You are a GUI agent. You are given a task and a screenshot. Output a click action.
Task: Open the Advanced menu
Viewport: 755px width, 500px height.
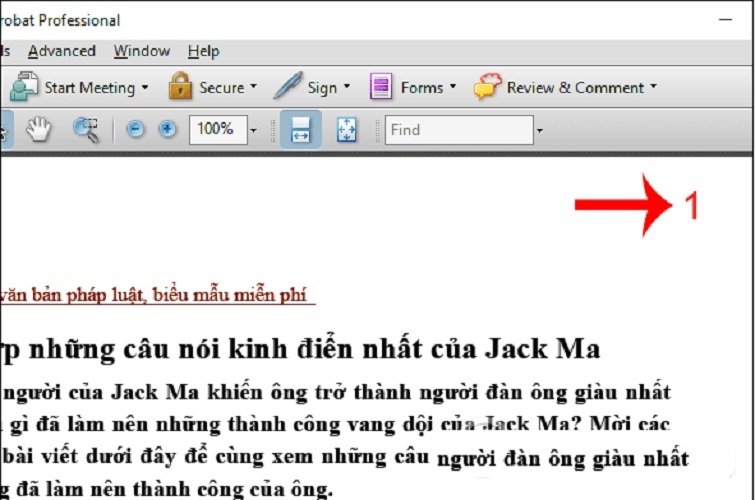(62, 51)
